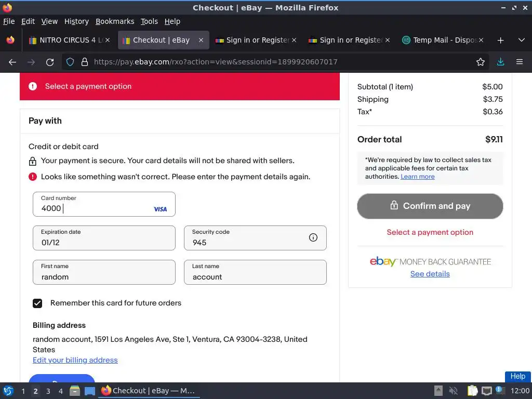Switch to workspace 1
This screenshot has width=532, height=399.
tap(23, 391)
